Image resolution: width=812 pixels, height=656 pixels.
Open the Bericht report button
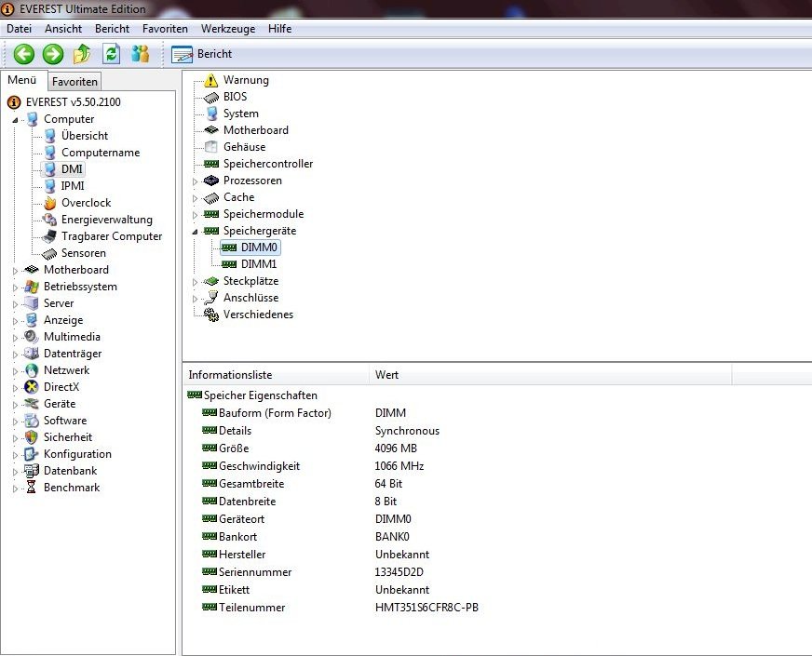(202, 54)
